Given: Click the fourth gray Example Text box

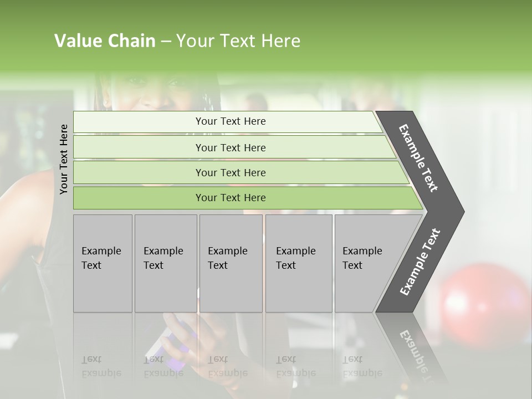Looking at the screenshot, I should pyautogui.click(x=298, y=263).
